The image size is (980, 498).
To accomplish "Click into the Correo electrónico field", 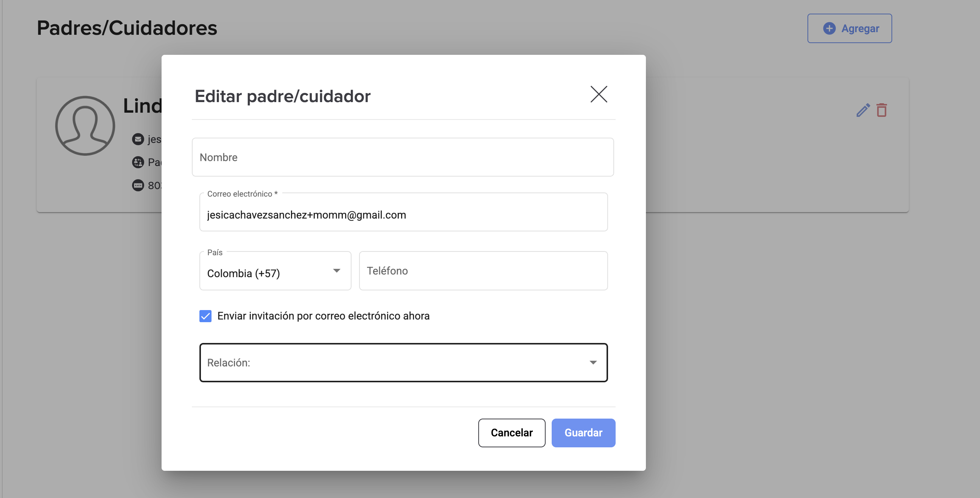I will coord(403,215).
